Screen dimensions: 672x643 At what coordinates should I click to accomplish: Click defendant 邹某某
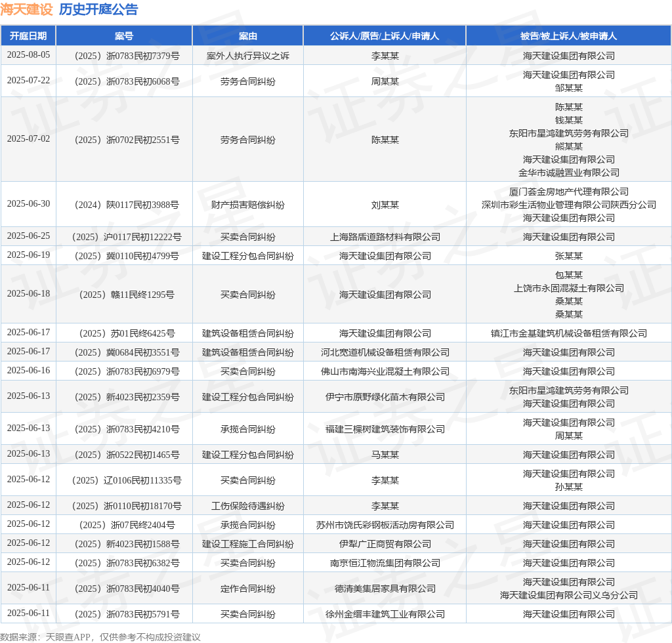point(569,88)
